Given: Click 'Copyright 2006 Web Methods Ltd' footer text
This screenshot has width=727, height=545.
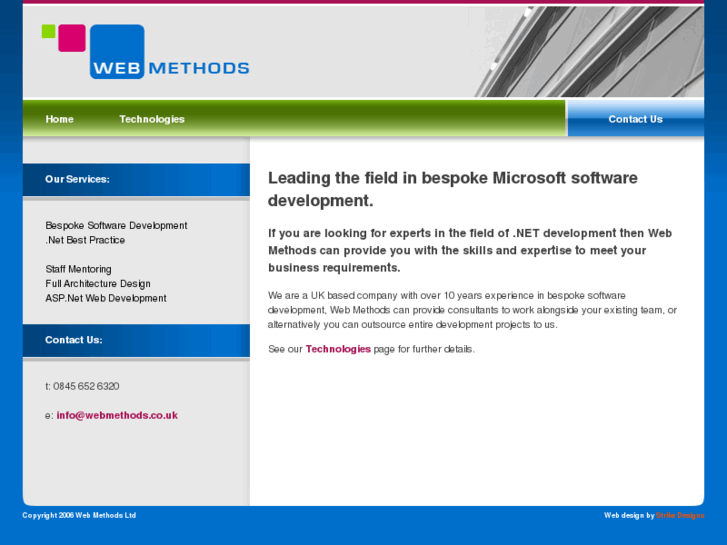Looking at the screenshot, I should 79,515.
